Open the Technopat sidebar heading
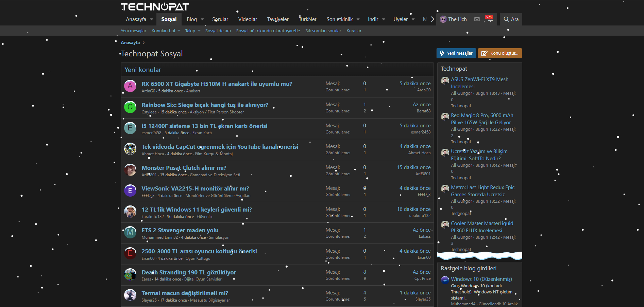 click(454, 69)
